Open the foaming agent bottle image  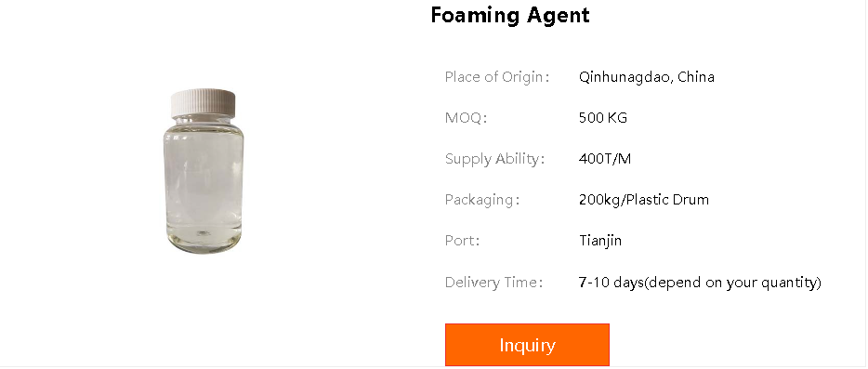(x=204, y=171)
